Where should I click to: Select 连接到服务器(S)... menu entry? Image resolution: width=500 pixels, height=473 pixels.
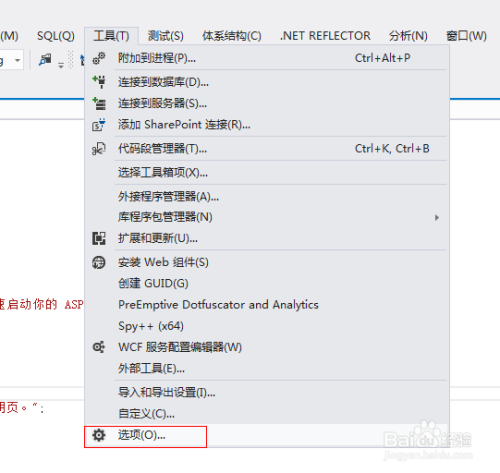[x=267, y=103]
